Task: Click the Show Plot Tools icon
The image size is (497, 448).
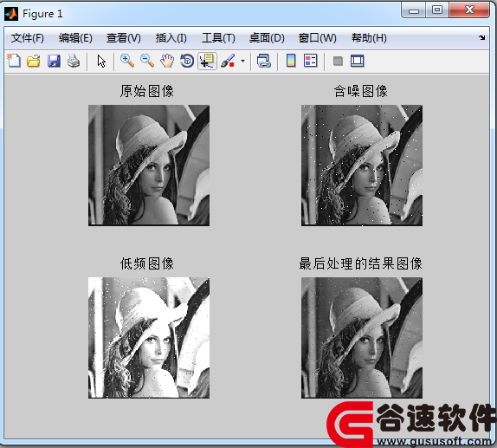Action: pyautogui.click(x=358, y=61)
